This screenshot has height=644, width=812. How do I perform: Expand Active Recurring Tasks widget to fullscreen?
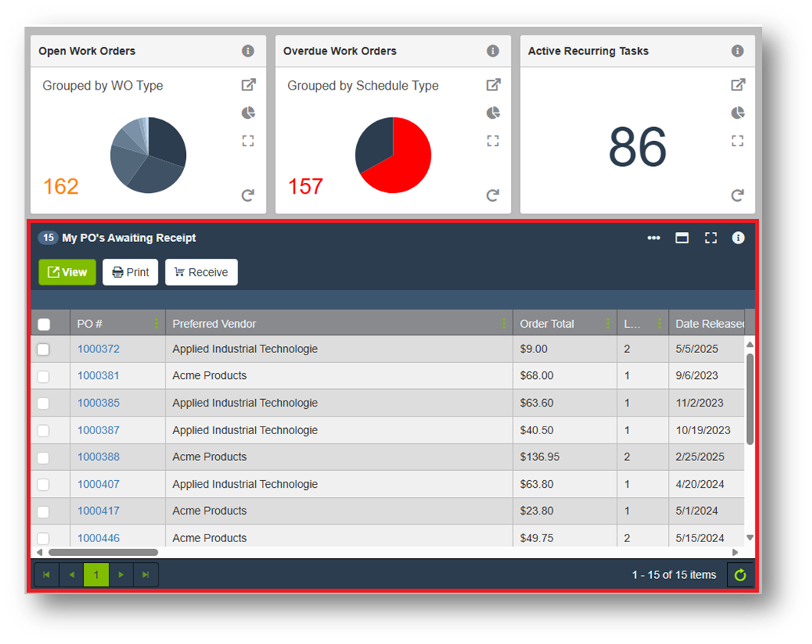[737, 141]
